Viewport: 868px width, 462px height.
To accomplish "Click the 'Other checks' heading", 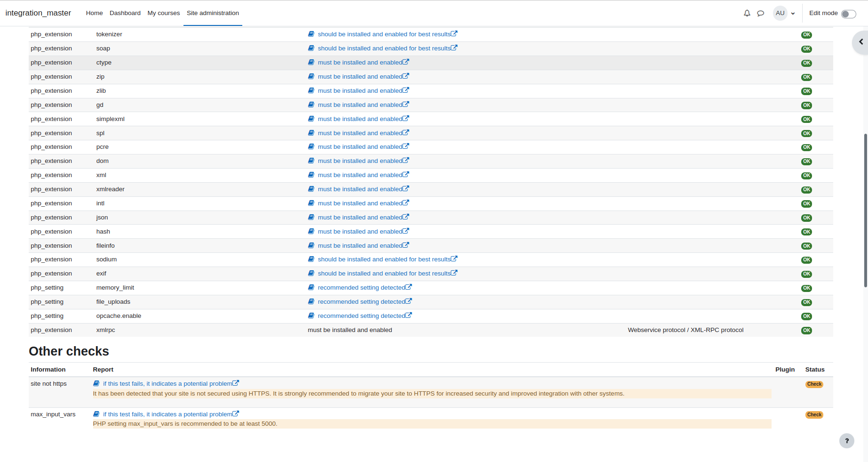I will point(69,351).
